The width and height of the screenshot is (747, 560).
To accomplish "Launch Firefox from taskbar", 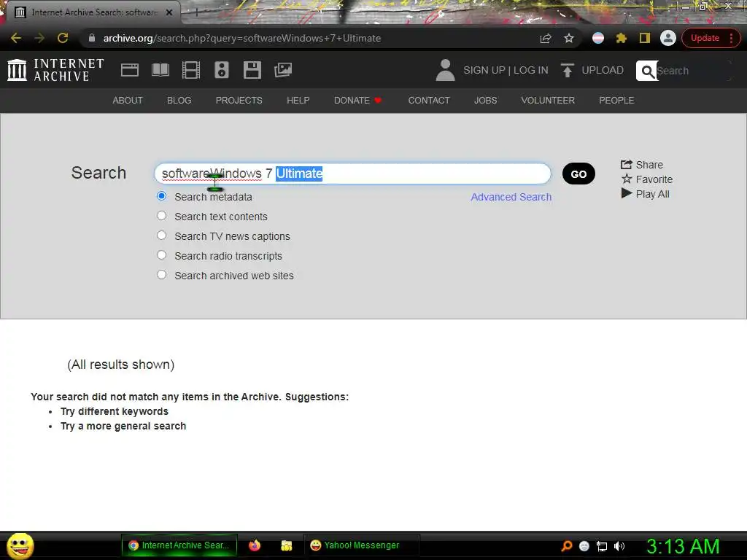I will (255, 545).
